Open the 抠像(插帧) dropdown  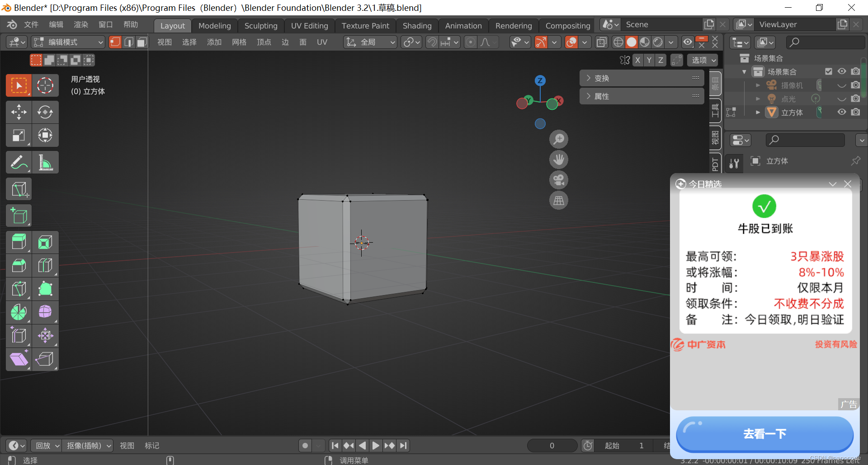pos(88,446)
